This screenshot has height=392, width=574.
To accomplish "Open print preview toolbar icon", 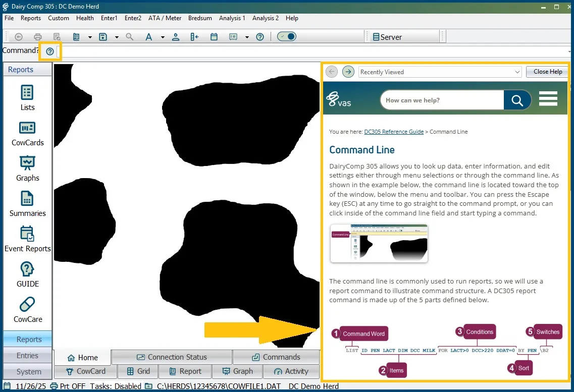I will 57,36.
